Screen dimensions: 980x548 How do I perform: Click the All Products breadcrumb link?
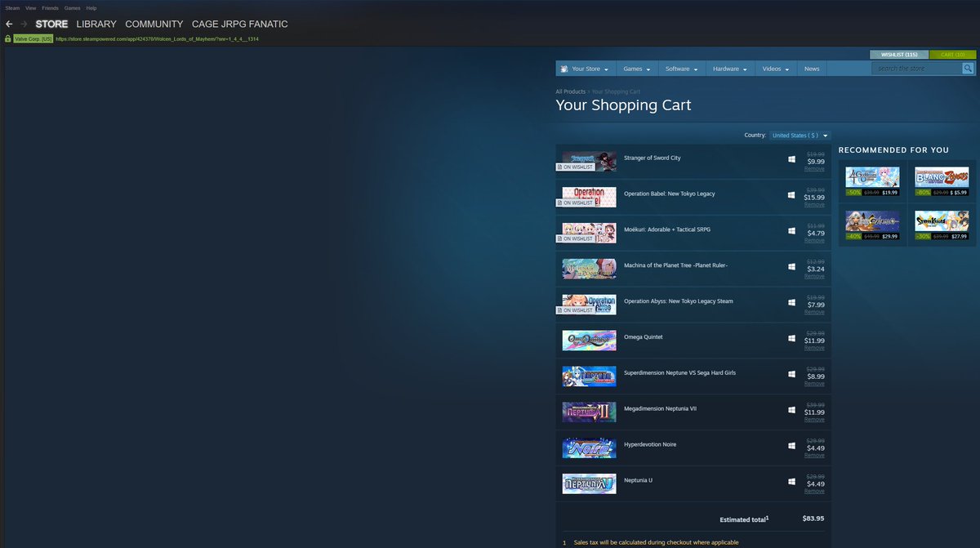(x=571, y=91)
